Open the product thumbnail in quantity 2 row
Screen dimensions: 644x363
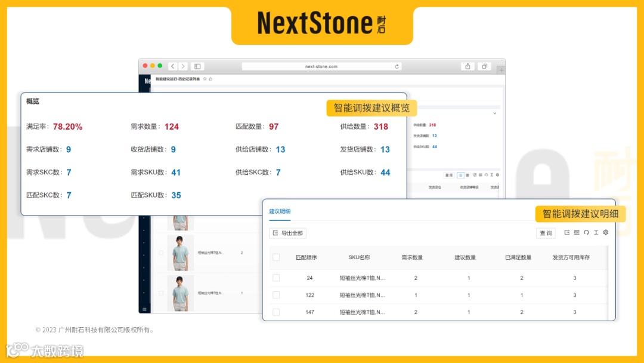(180, 253)
